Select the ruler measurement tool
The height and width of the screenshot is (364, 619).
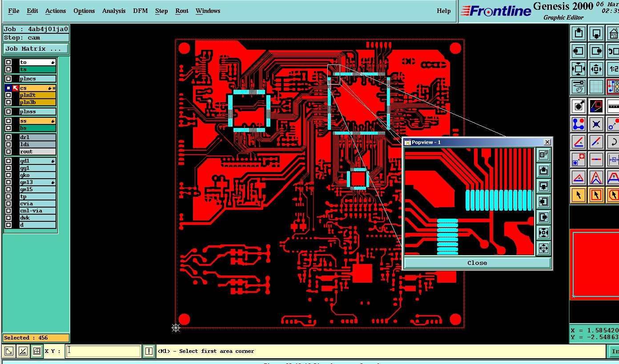(614, 106)
